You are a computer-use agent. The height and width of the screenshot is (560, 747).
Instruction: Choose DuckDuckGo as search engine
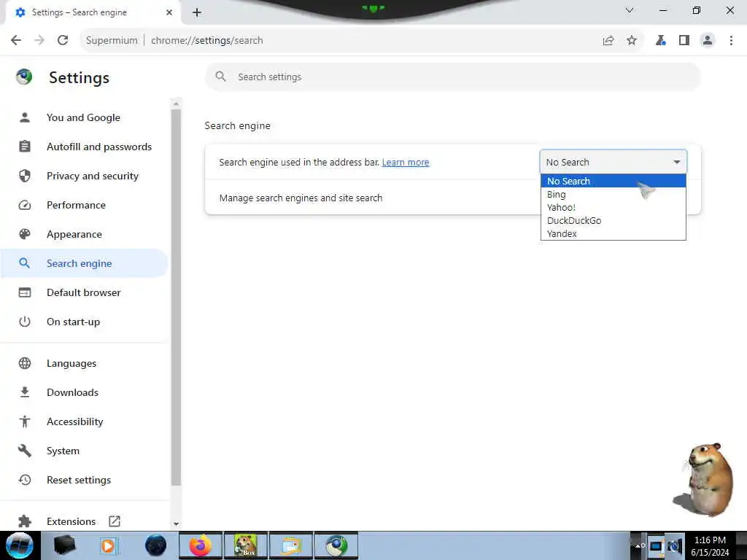[613, 220]
